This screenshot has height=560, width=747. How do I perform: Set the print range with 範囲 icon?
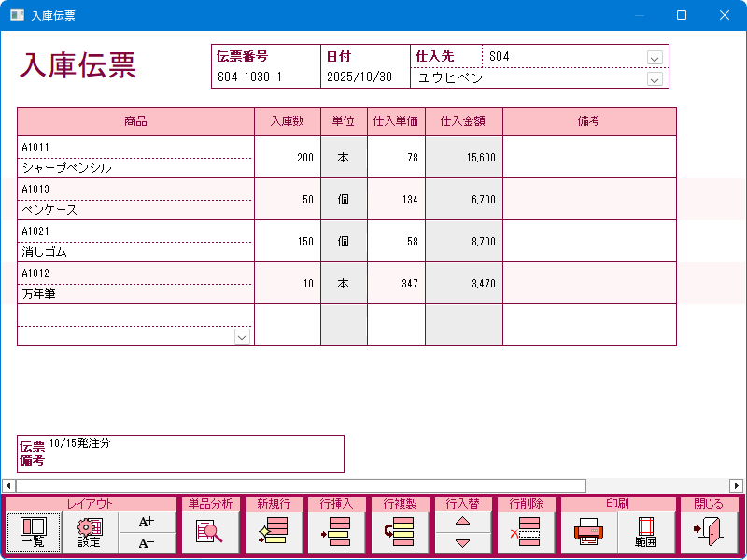tap(645, 532)
